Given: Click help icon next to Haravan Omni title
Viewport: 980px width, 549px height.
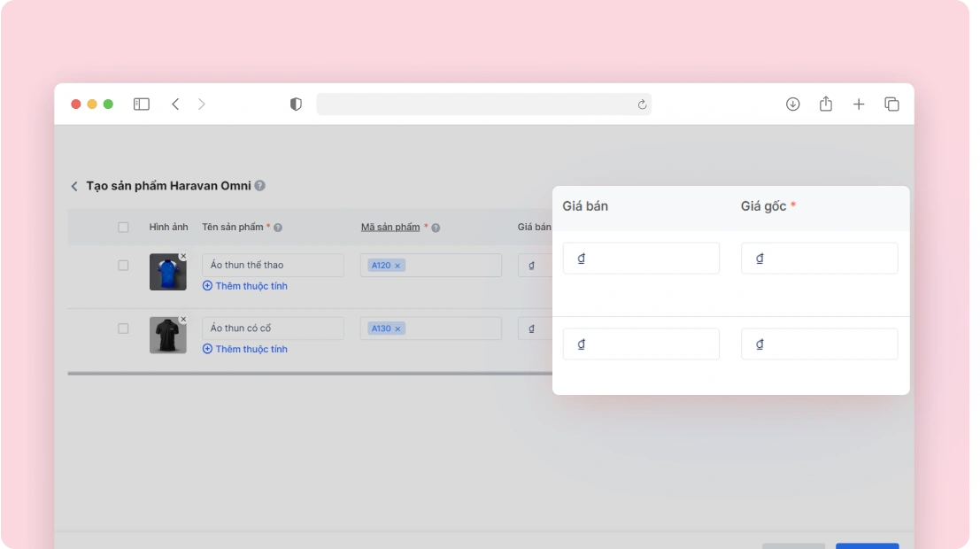Looking at the screenshot, I should pyautogui.click(x=259, y=186).
